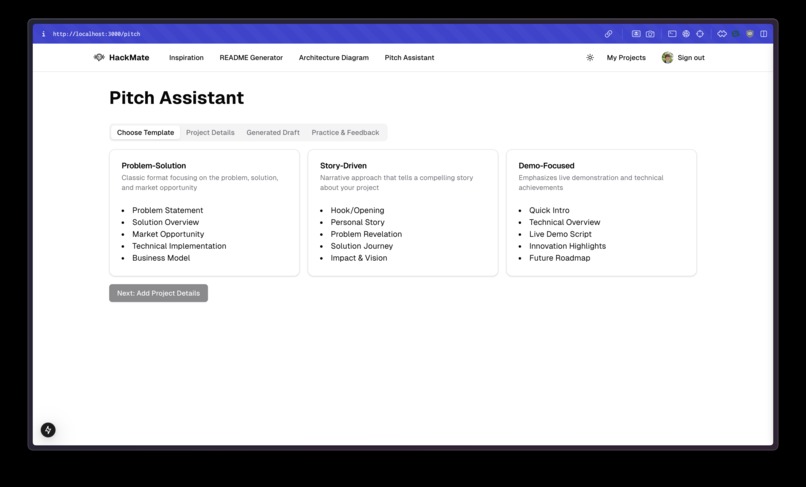
Task: Click the site info icon before URL
Action: (x=43, y=34)
